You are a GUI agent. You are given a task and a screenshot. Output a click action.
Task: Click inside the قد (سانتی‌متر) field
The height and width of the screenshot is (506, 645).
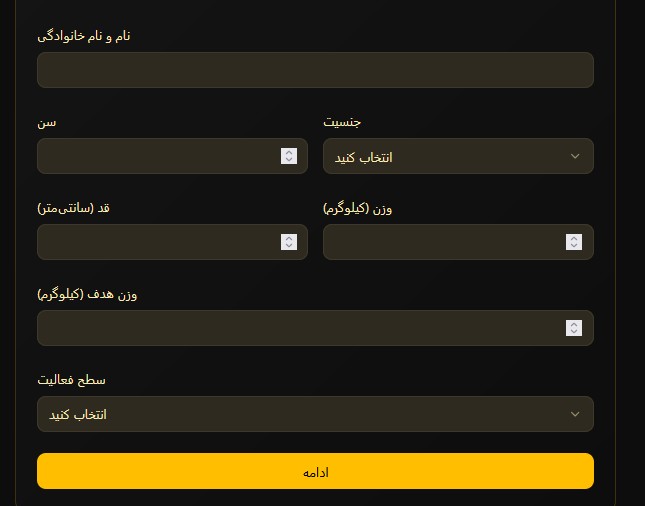[160, 242]
